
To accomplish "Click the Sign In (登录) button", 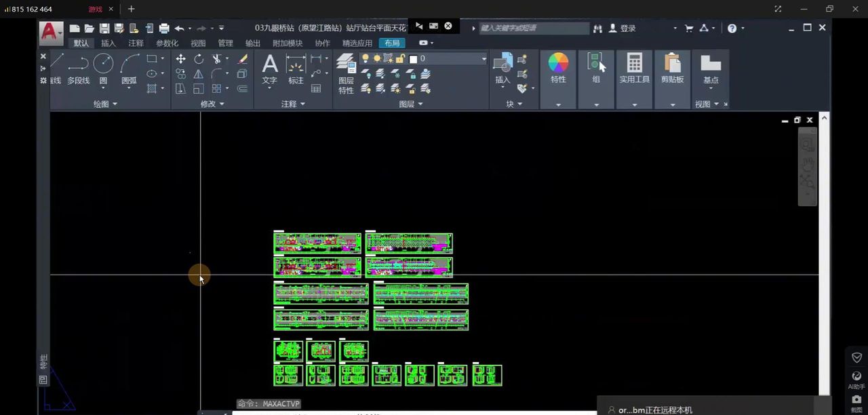I will [623, 28].
